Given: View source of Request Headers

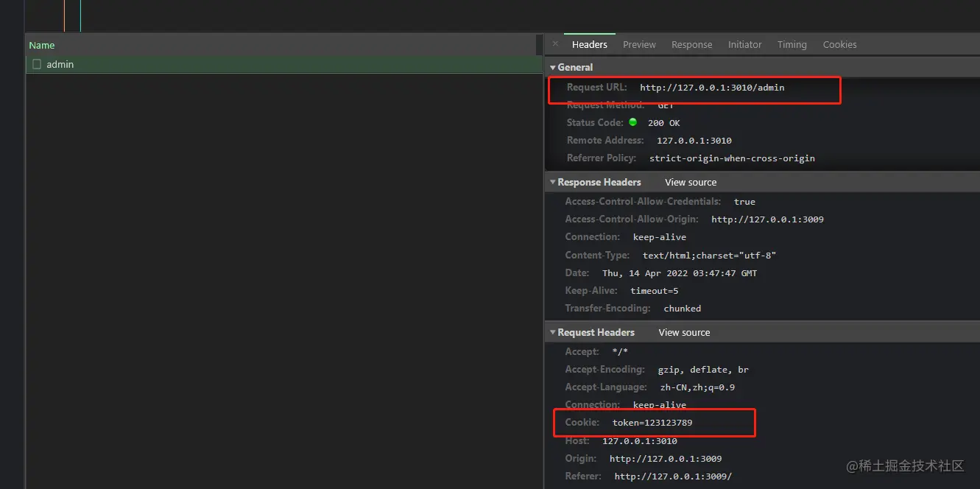Looking at the screenshot, I should point(684,332).
